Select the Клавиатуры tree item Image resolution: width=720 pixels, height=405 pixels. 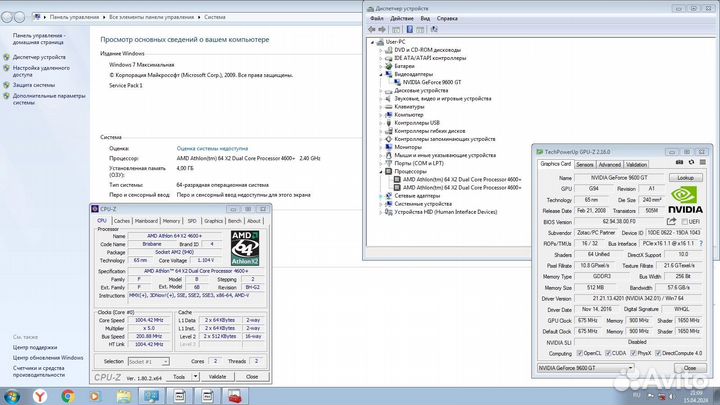click(x=409, y=107)
